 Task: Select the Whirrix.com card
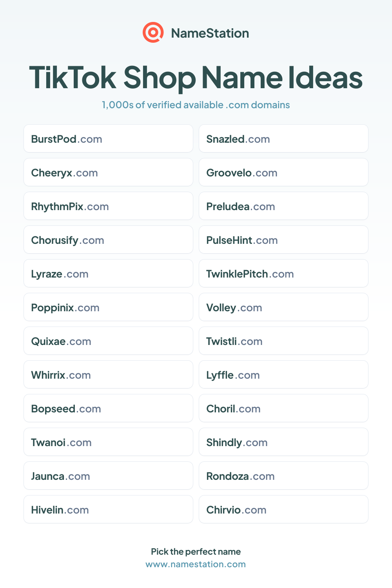coord(108,374)
